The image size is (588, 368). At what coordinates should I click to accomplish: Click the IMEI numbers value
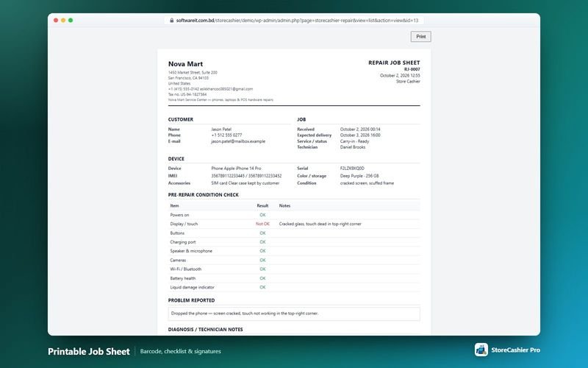246,176
